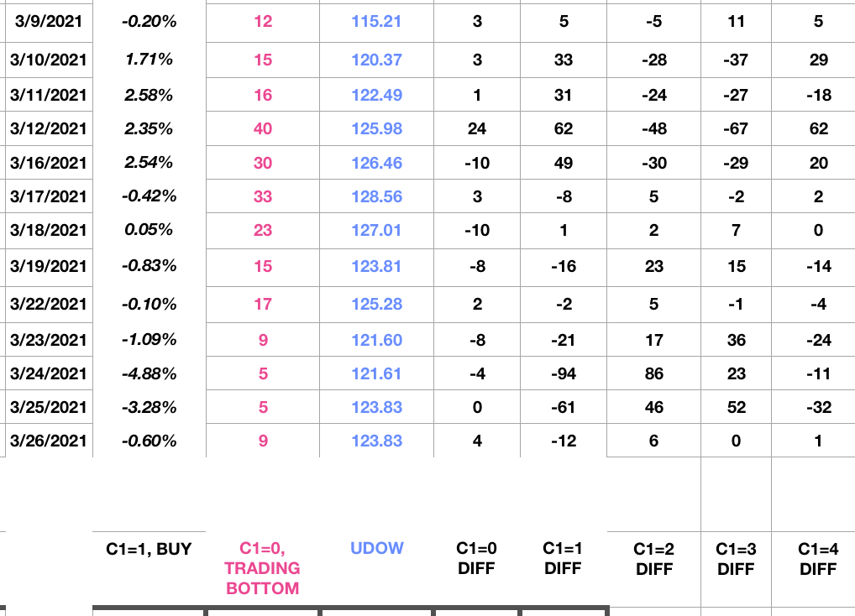This screenshot has height=616, width=855.
Task: Click the -94 cell in the 3/24/2021 row
Action: click(x=563, y=373)
